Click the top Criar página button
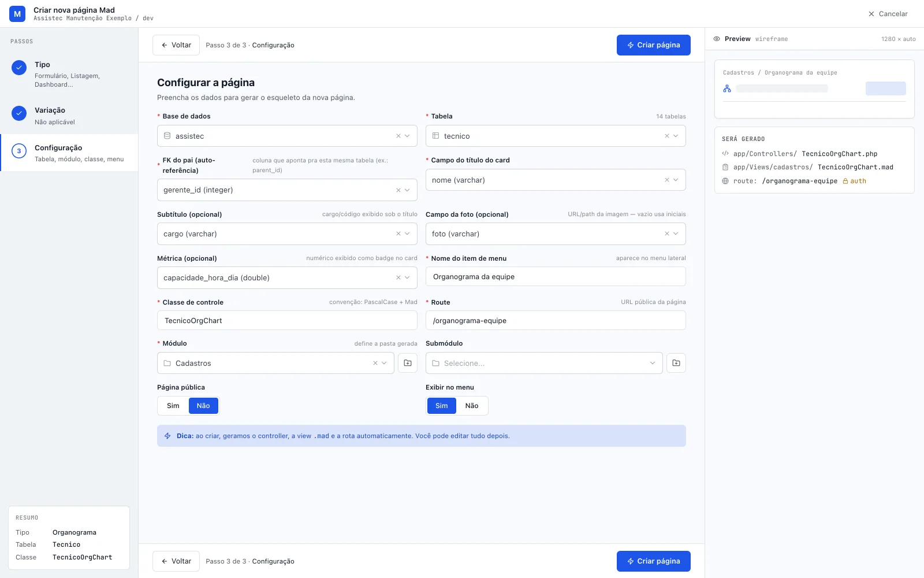The width and height of the screenshot is (924, 578). click(654, 45)
